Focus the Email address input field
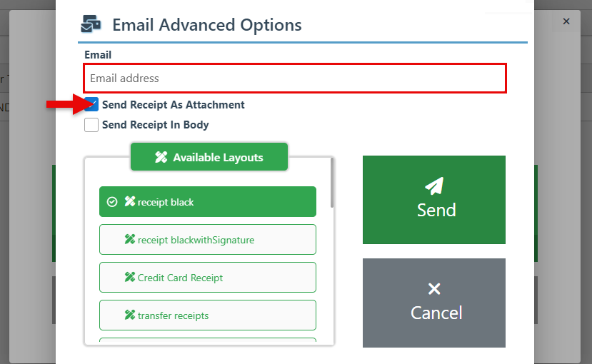The image size is (592, 364). (x=295, y=79)
